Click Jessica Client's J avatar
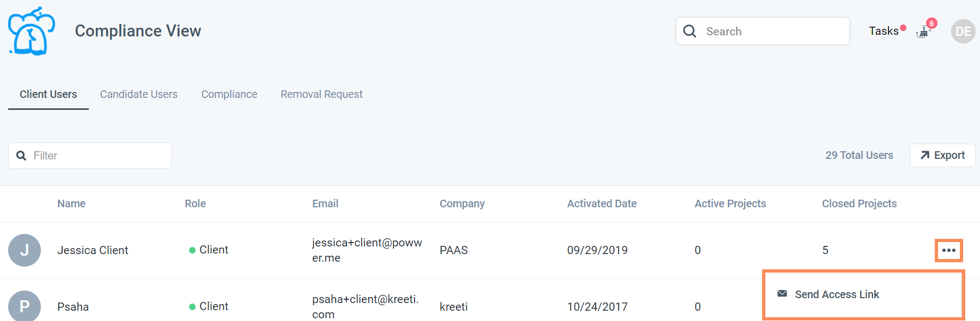Screen dimensions: 980x321 (x=25, y=250)
